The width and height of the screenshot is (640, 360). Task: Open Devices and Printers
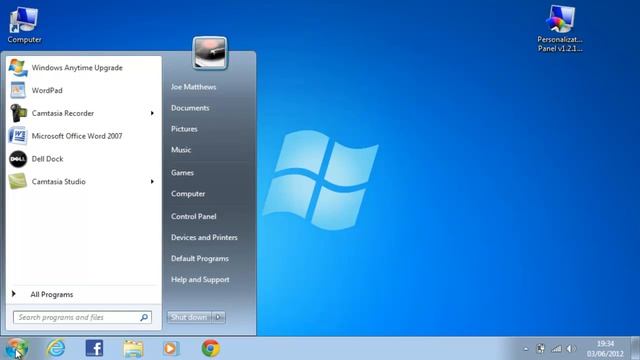pyautogui.click(x=204, y=238)
